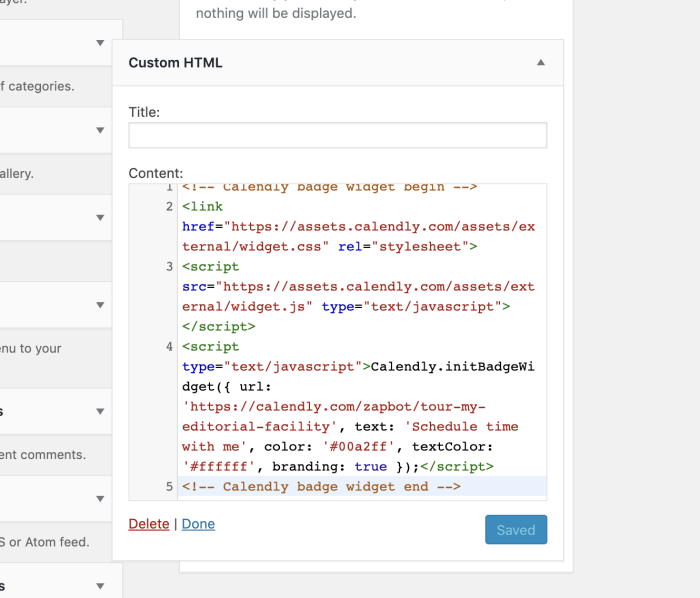Open arrow of the 'enu to your' menu widget

click(100, 305)
